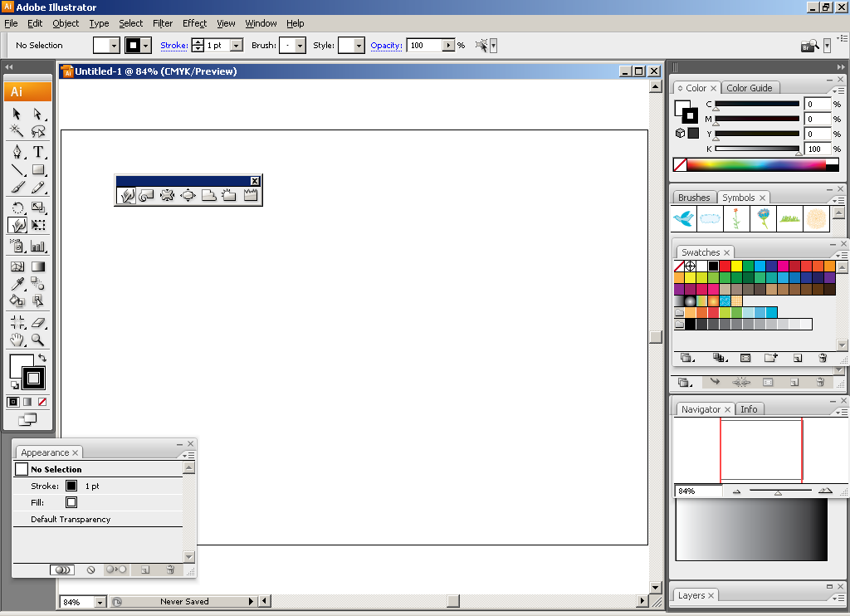Select the Direct Selection tool
This screenshot has height=616, width=850.
point(37,114)
